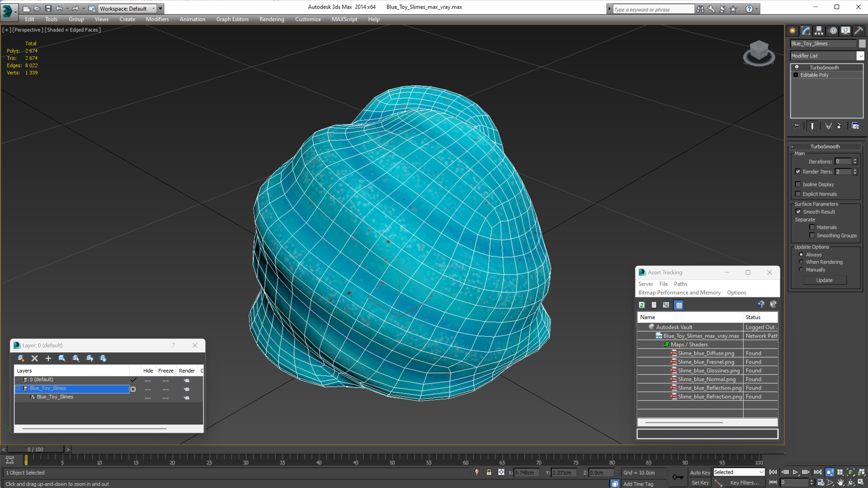Open the MAXScript menu
The image size is (868, 488).
click(x=344, y=19)
